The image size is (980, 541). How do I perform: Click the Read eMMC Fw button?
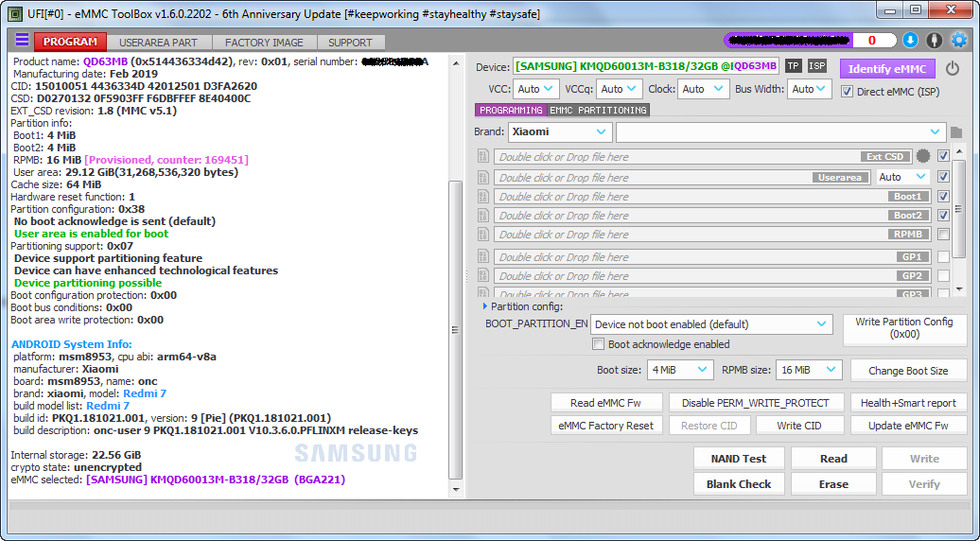(x=605, y=403)
